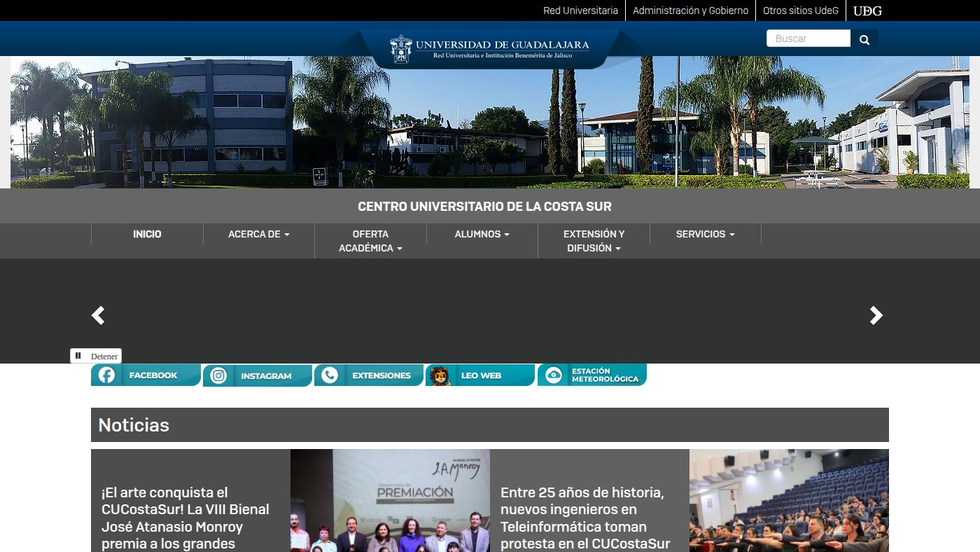Go to previous carousel slide arrow
Image resolution: width=980 pixels, height=552 pixels.
click(99, 315)
